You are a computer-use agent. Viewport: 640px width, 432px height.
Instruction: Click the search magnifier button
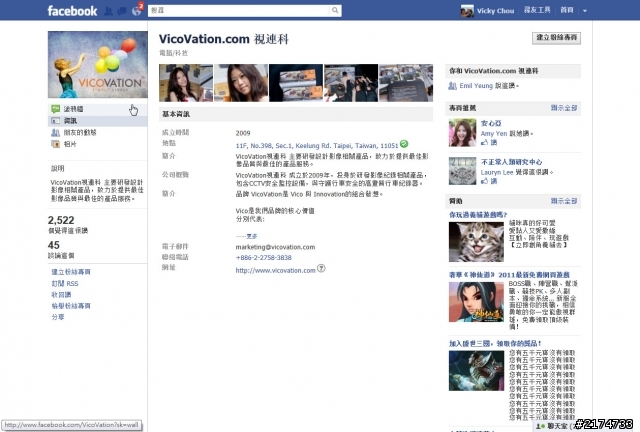(x=335, y=11)
